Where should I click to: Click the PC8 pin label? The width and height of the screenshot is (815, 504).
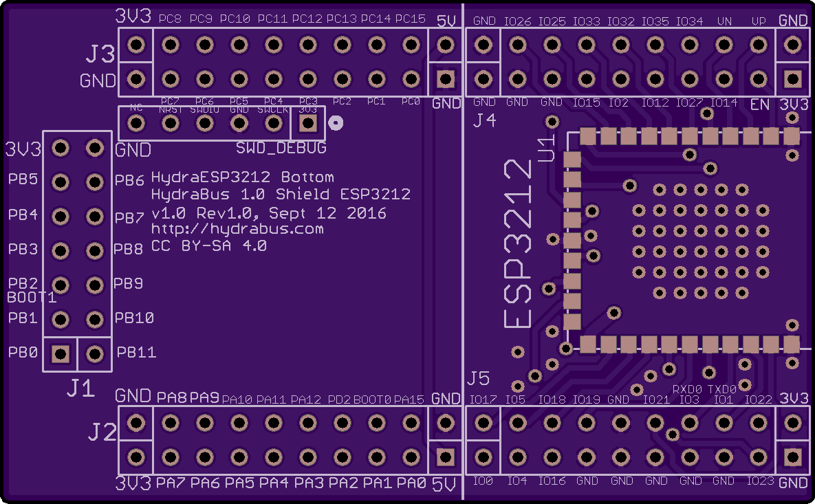point(170,19)
